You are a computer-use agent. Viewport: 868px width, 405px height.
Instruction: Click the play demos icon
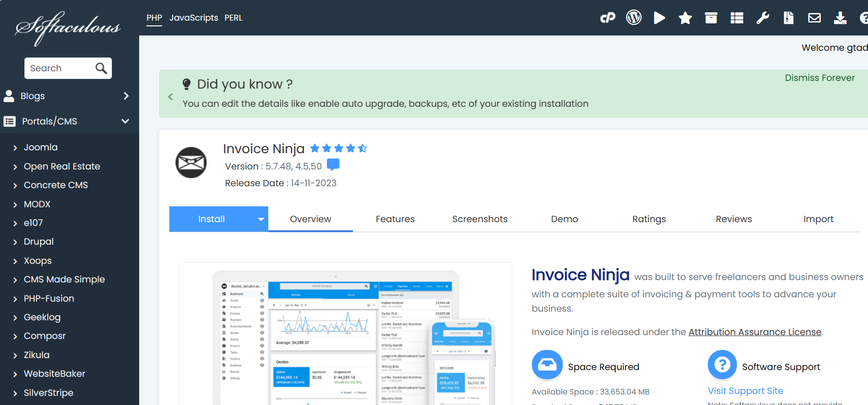tap(659, 18)
